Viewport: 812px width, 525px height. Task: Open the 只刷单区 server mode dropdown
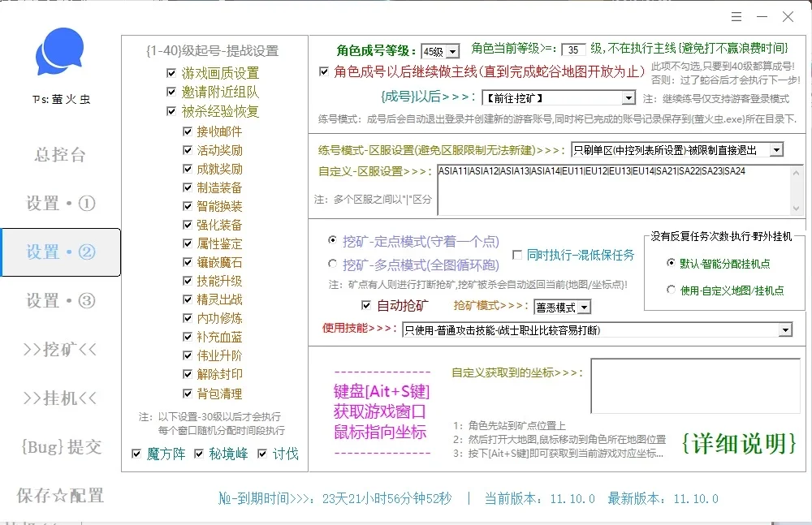(x=677, y=150)
